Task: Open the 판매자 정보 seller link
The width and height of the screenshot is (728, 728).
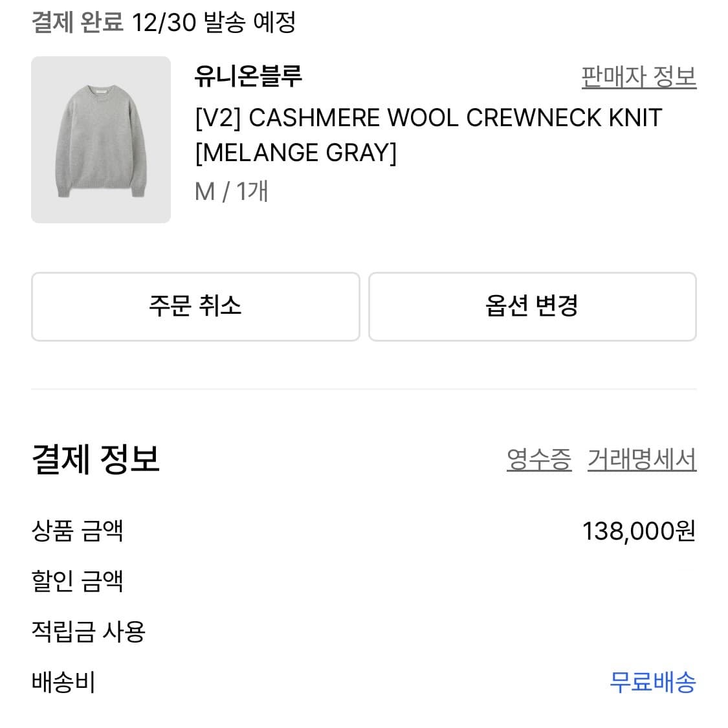Action: coord(638,76)
